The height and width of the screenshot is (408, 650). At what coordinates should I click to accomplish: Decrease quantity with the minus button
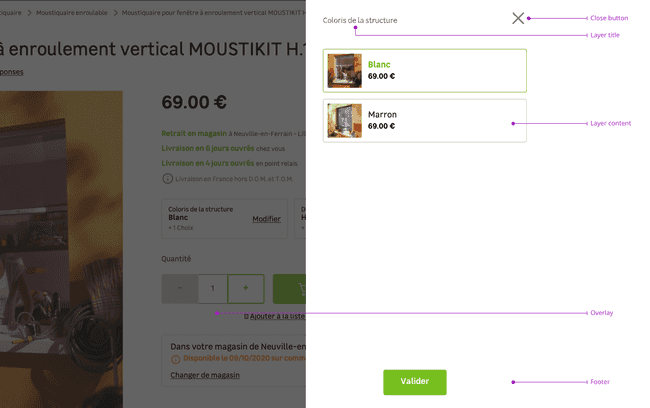[180, 289]
